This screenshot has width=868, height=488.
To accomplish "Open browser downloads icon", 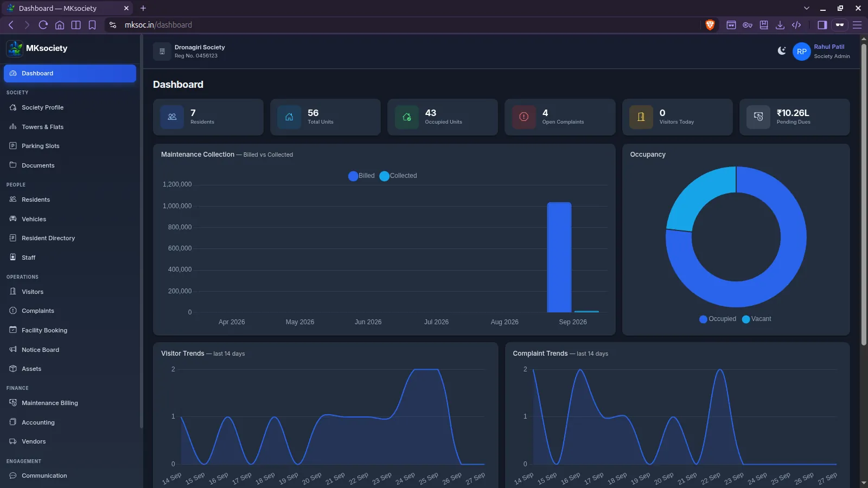I will (780, 25).
